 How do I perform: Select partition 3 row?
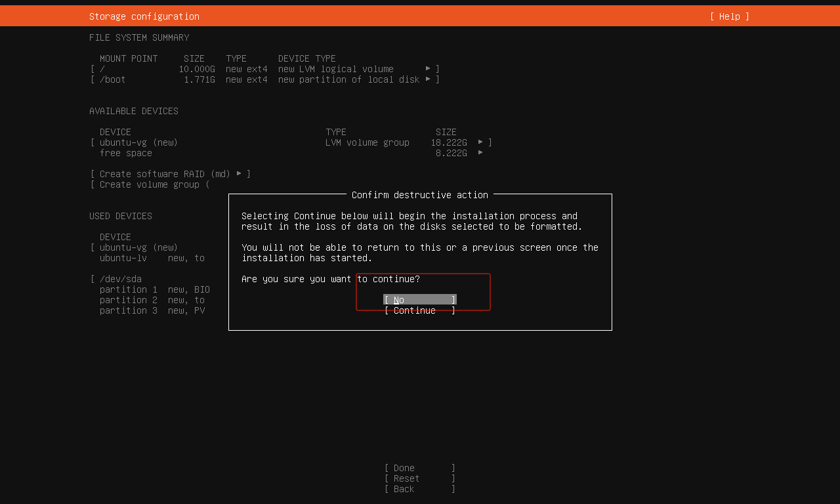pos(152,310)
